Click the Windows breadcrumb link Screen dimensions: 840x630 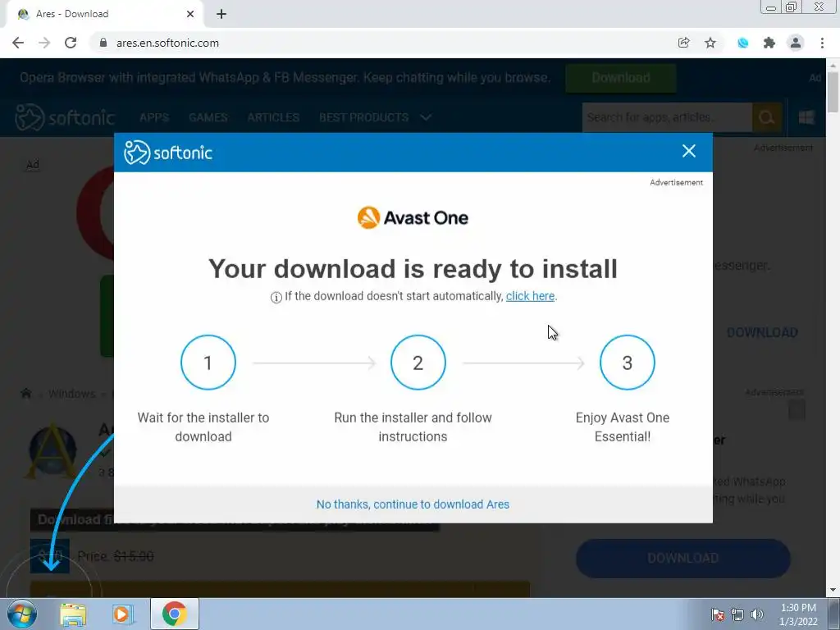pos(72,394)
